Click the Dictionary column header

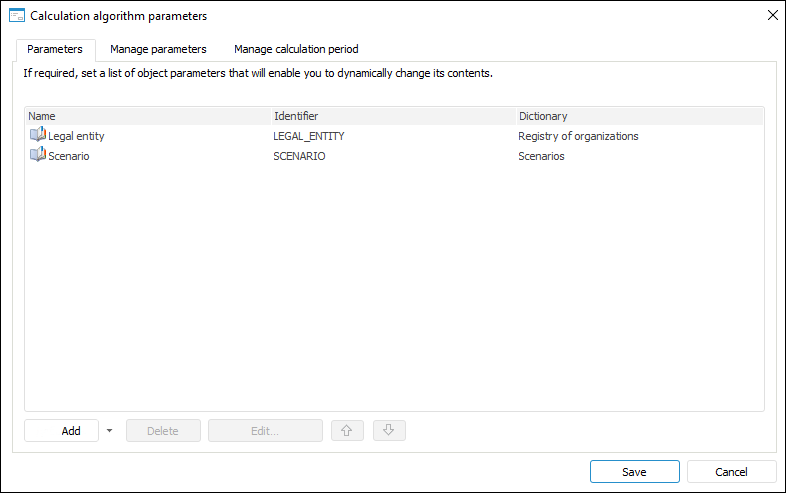639,116
